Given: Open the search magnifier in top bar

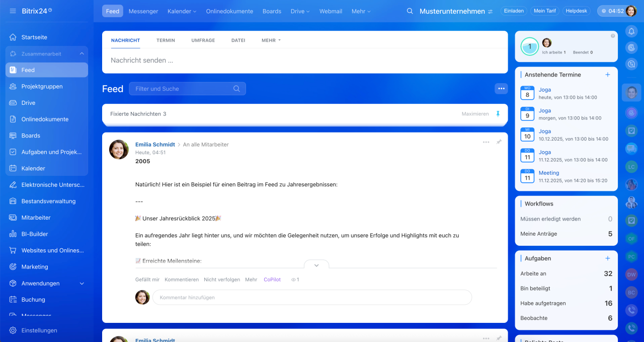Looking at the screenshot, I should pos(410,11).
